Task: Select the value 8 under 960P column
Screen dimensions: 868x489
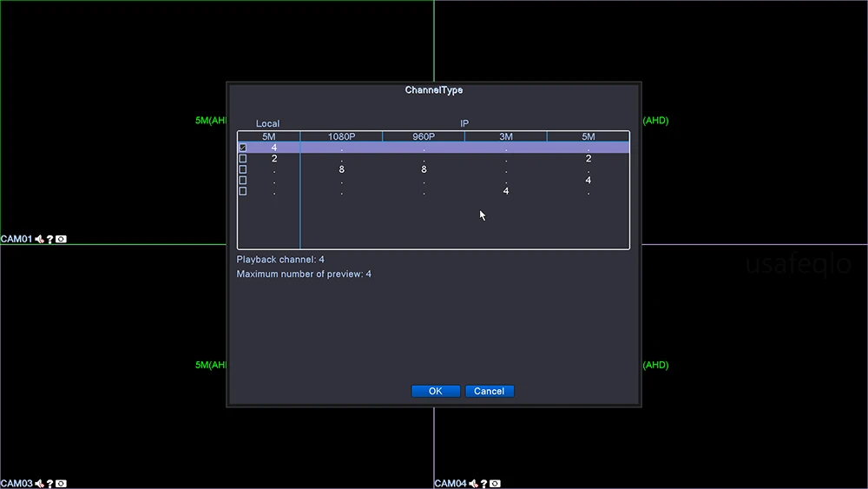Action: (424, 169)
